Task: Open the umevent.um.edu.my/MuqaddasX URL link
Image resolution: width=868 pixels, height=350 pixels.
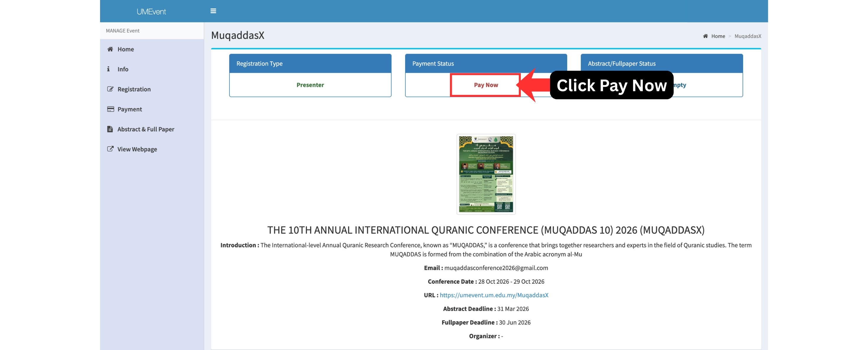Action: point(494,295)
